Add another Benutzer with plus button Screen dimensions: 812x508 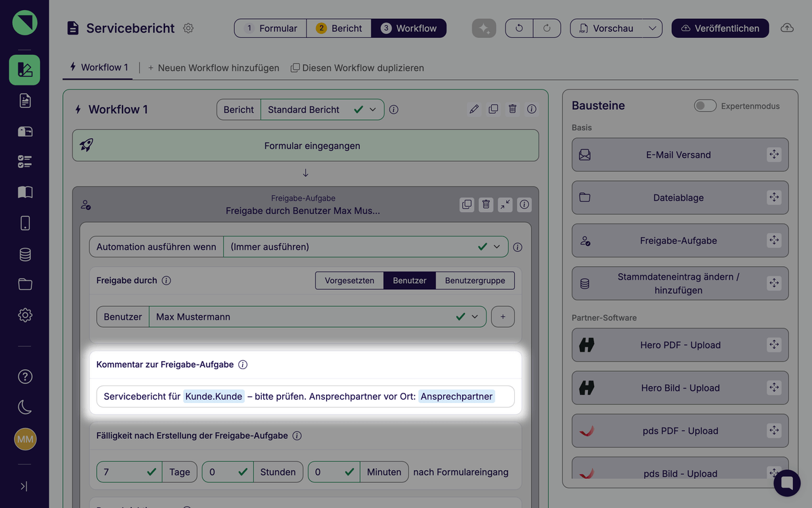503,316
